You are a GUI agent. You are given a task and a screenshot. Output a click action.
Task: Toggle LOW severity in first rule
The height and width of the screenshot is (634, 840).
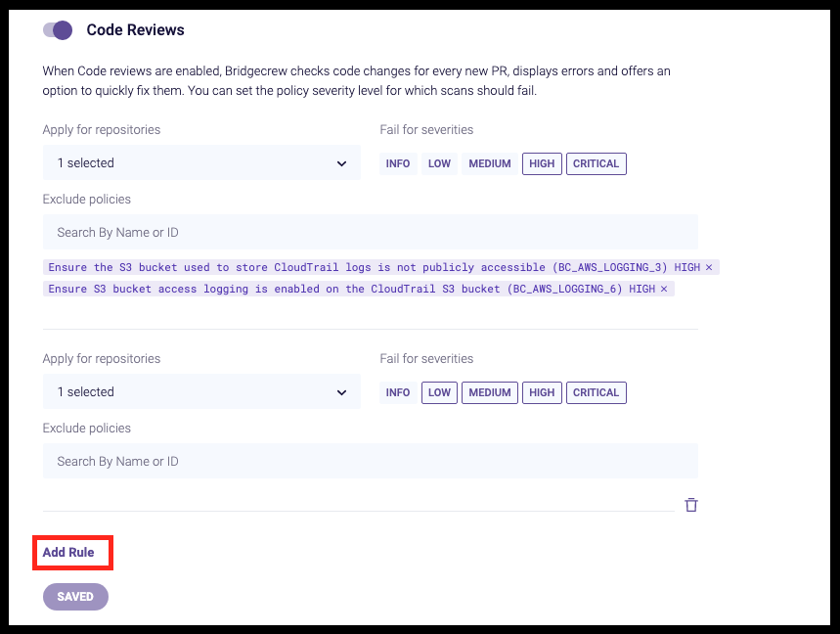point(439,163)
